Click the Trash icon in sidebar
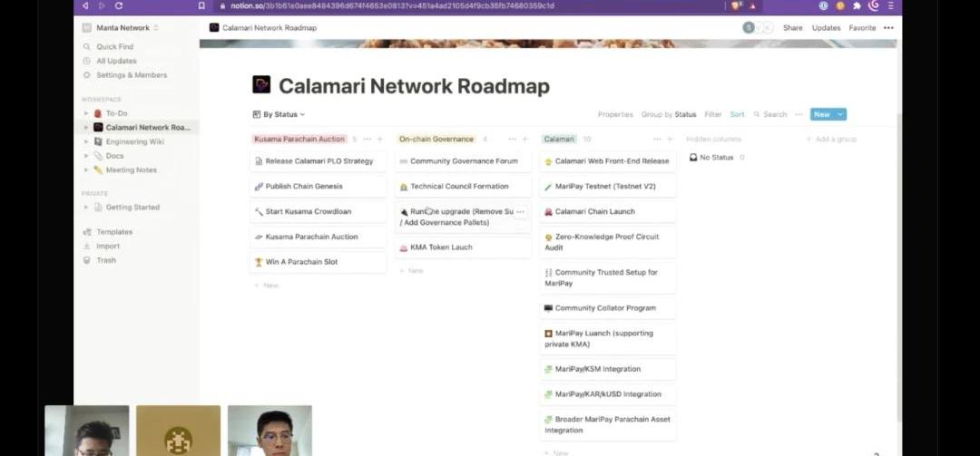The width and height of the screenshot is (980, 456). point(86,260)
